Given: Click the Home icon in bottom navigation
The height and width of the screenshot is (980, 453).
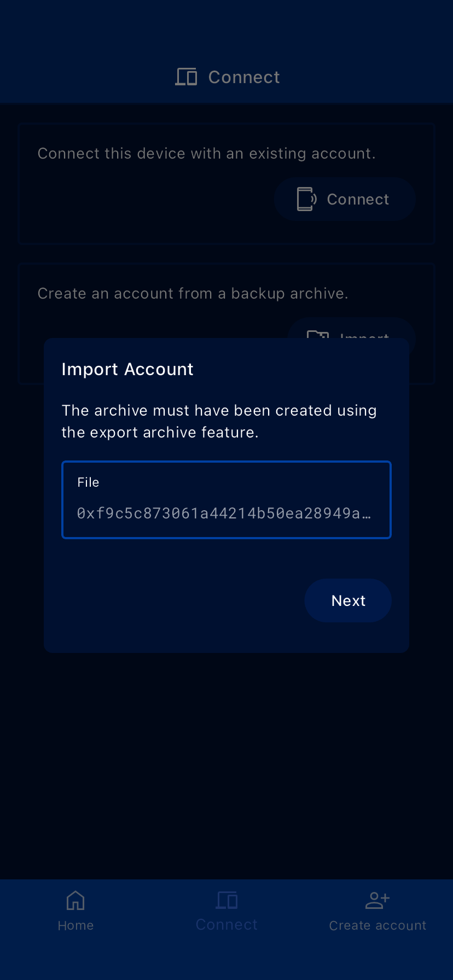Looking at the screenshot, I should pos(75,900).
